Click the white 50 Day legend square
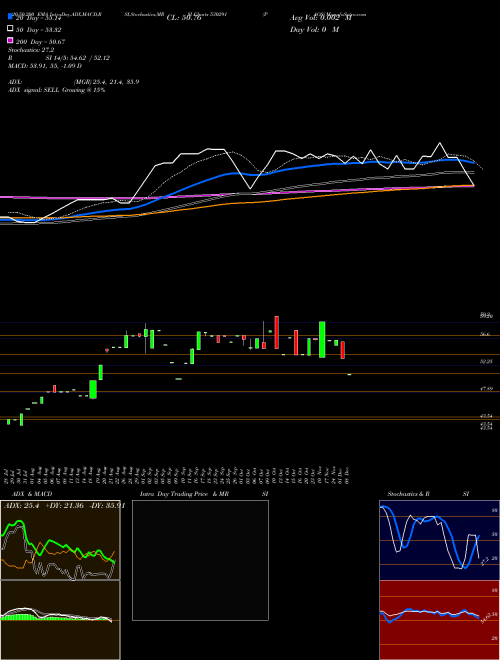The width and height of the screenshot is (500, 660). pyautogui.click(x=10, y=29)
